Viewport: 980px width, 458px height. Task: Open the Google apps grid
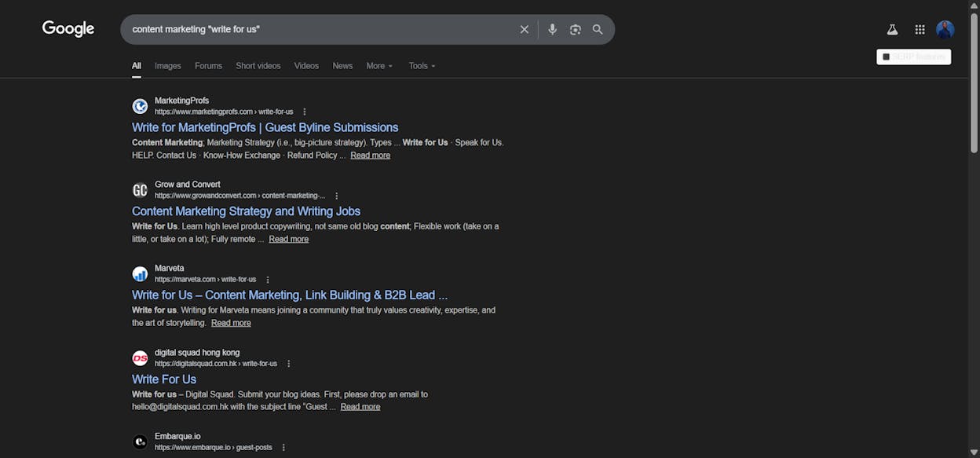click(920, 29)
